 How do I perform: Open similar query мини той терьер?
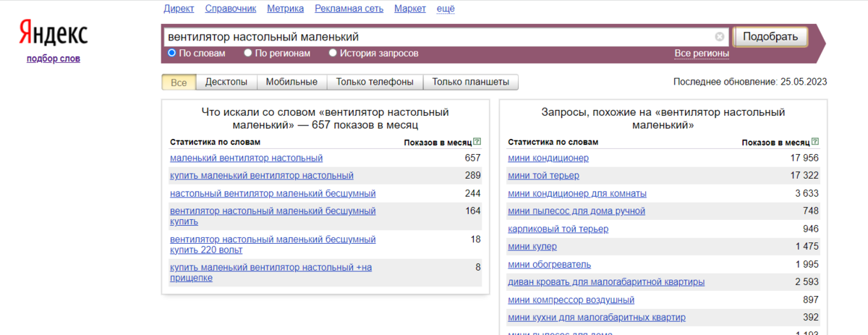543,175
